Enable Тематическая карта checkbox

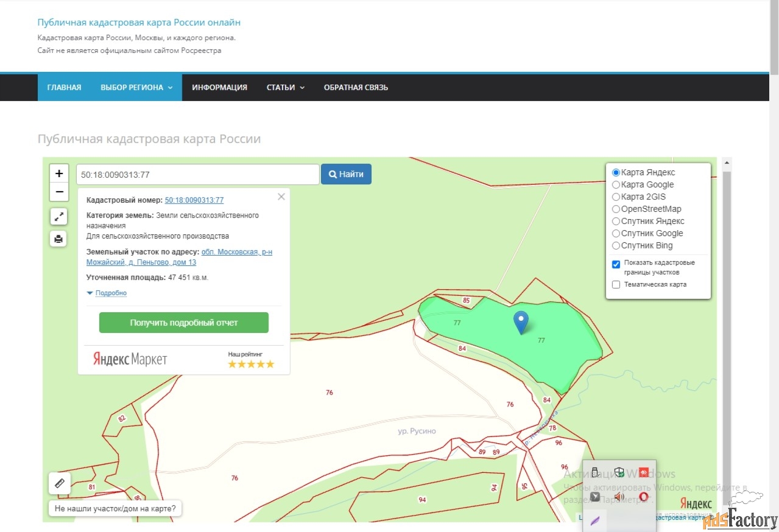point(616,284)
